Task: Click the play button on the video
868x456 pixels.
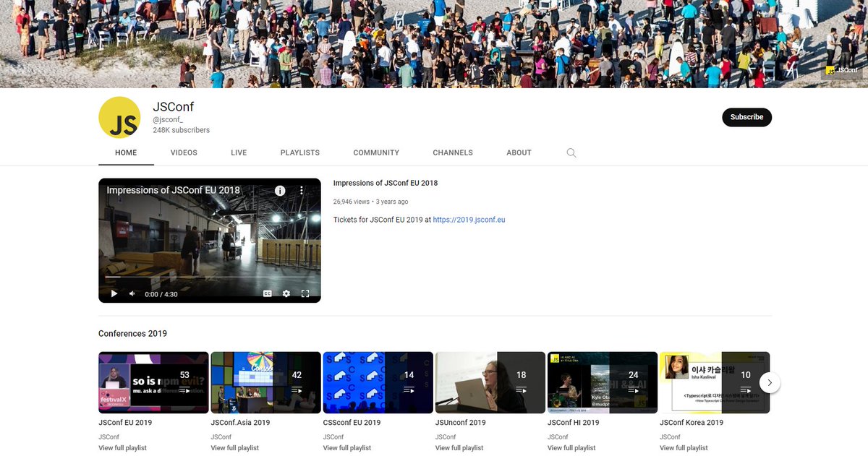Action: [114, 293]
